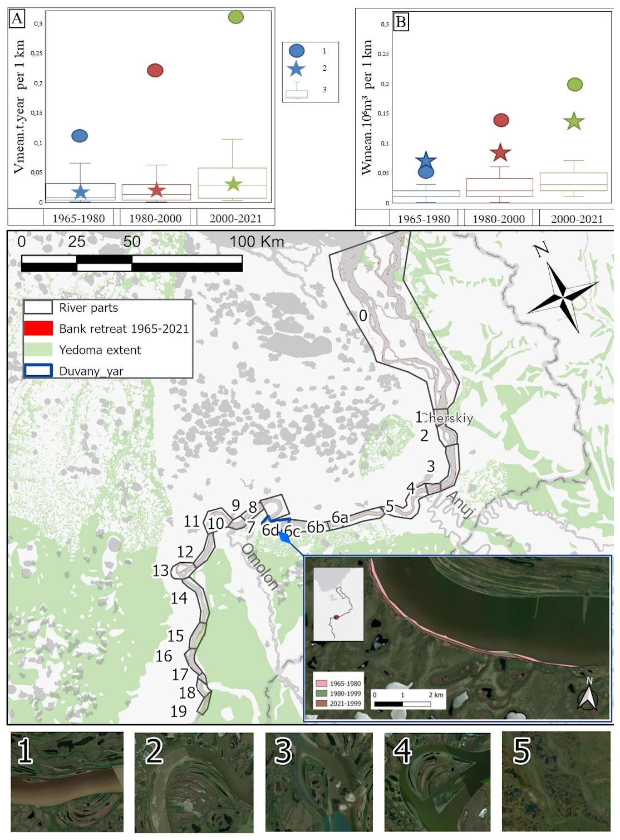Select the red Bank retreat 1965-2021 swatch

tap(38, 328)
